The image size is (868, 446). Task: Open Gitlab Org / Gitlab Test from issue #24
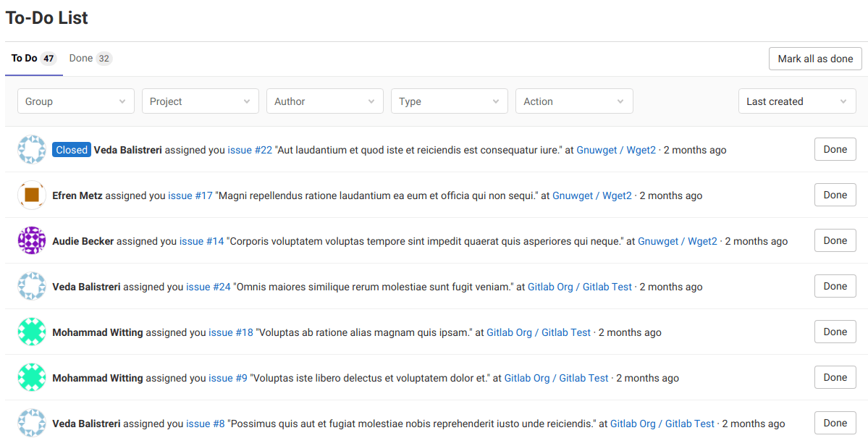pos(579,287)
